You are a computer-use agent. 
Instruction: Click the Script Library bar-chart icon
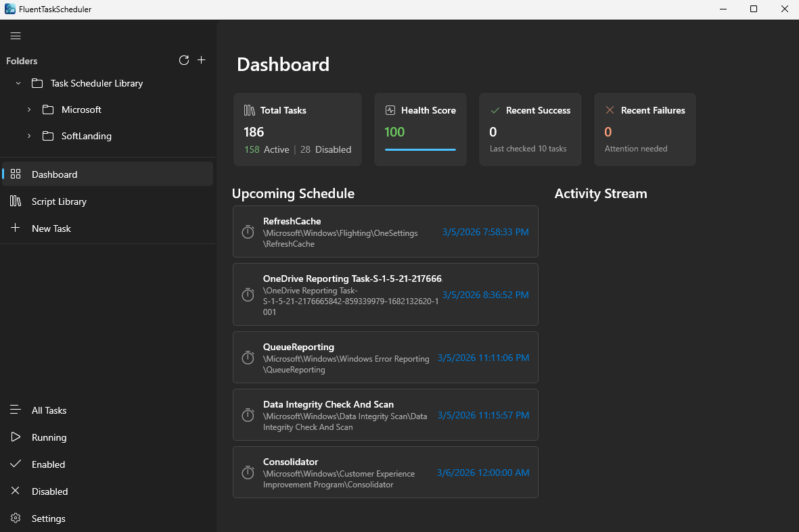click(x=16, y=201)
